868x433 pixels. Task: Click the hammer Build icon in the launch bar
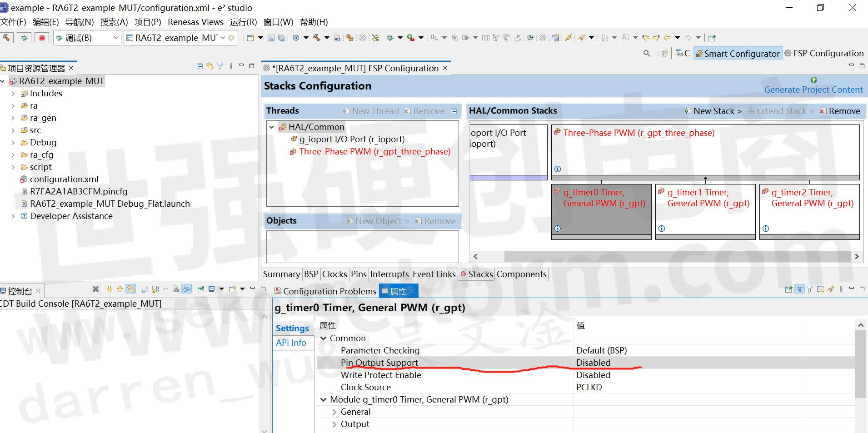click(x=7, y=38)
